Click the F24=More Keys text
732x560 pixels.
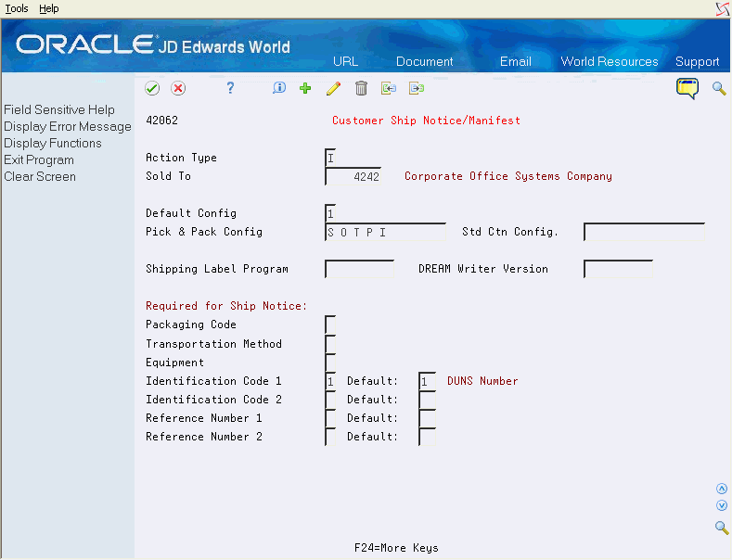click(x=396, y=548)
